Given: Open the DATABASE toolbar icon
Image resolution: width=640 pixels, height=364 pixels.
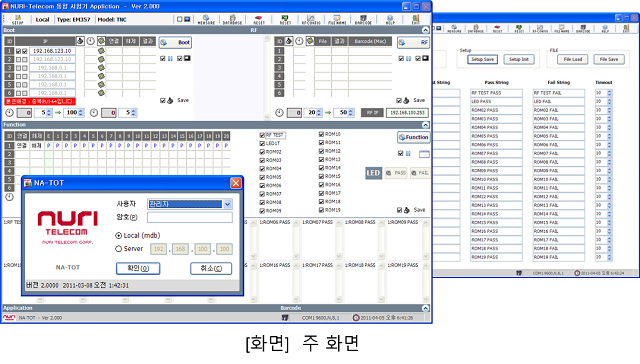Looking at the screenshot, I should [232, 19].
